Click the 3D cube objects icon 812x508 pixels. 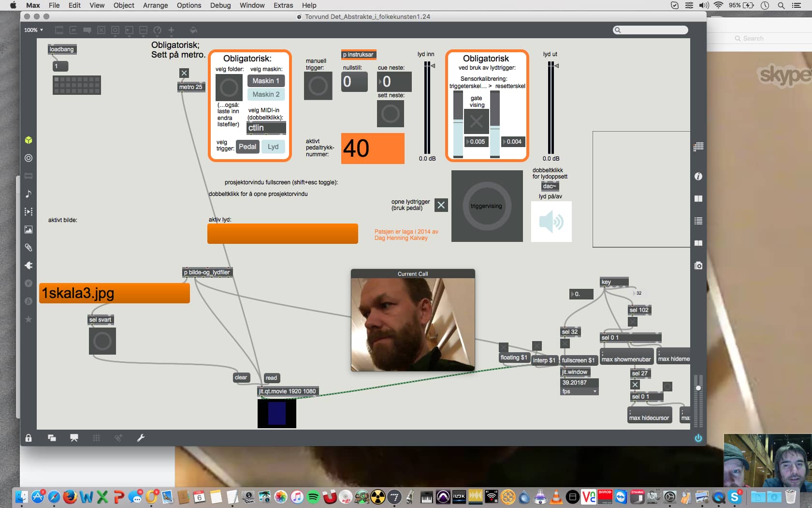29,140
